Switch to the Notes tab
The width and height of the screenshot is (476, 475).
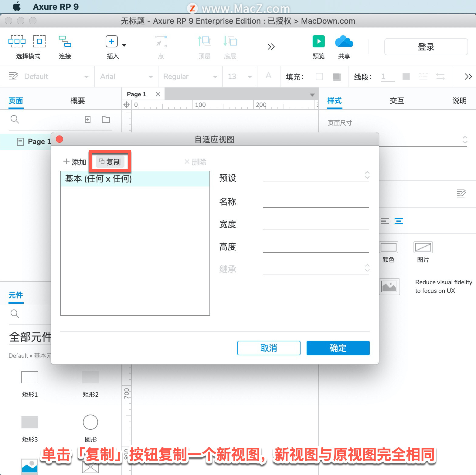point(459,101)
